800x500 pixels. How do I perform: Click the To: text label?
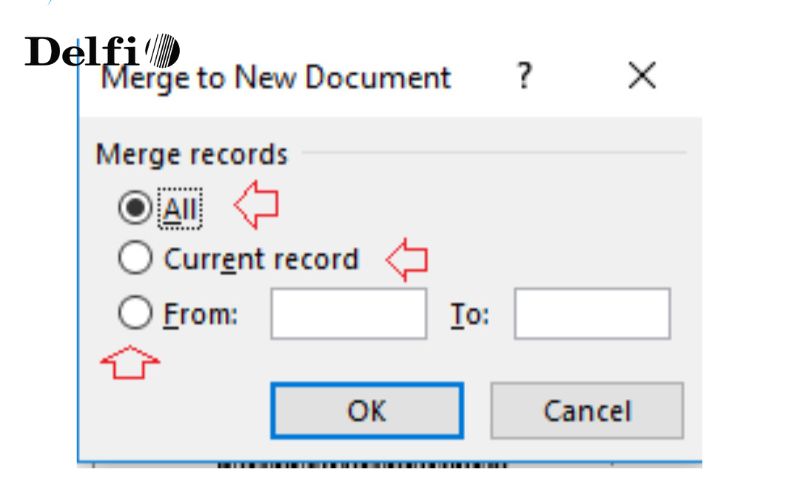coord(468,315)
